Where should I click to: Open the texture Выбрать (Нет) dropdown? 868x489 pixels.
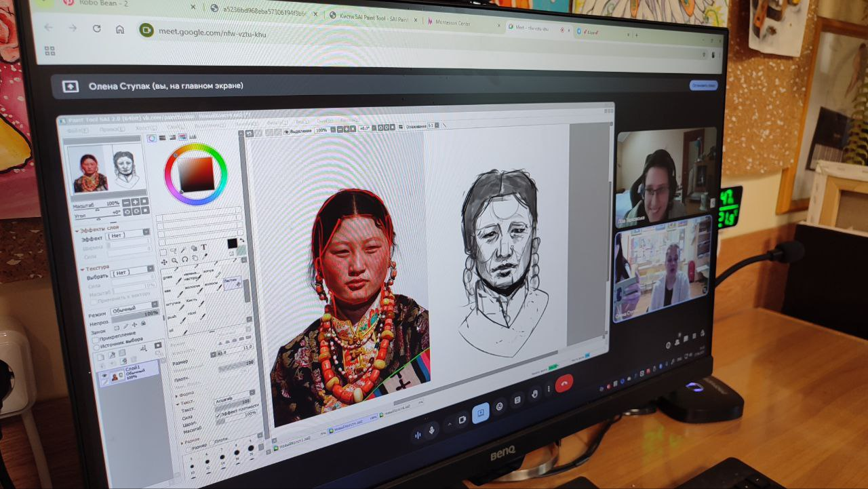point(132,273)
